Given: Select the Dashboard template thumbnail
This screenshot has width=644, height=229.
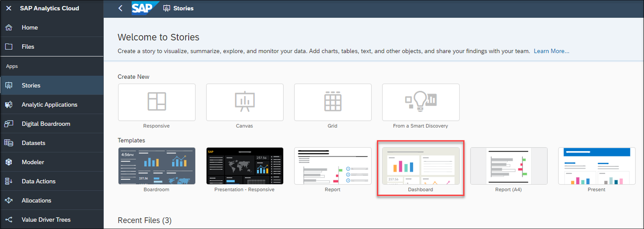Looking at the screenshot, I should (421, 166).
